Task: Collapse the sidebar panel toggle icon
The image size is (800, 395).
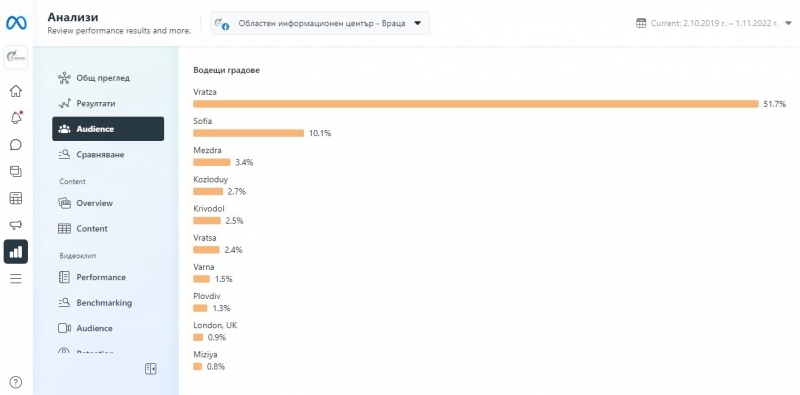Action: tap(151, 369)
